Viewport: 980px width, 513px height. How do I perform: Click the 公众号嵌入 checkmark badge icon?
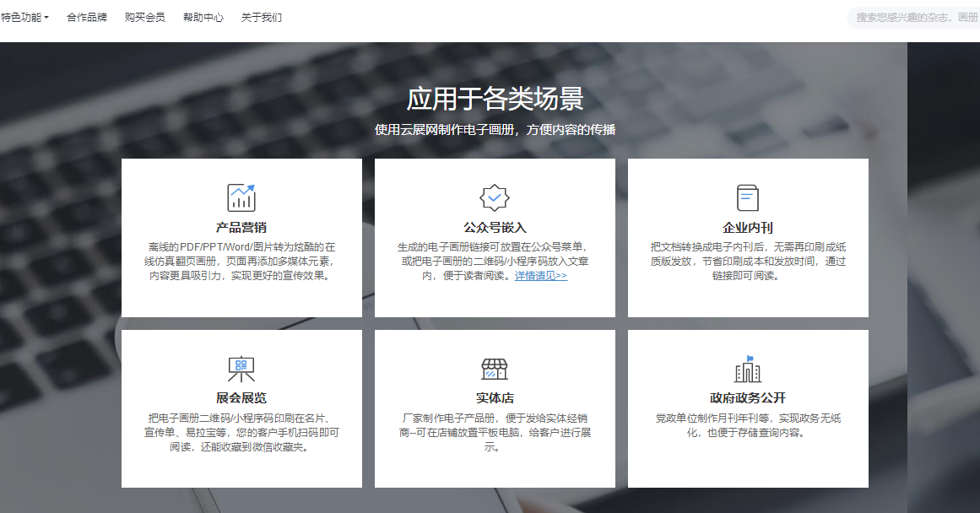pyautogui.click(x=495, y=197)
